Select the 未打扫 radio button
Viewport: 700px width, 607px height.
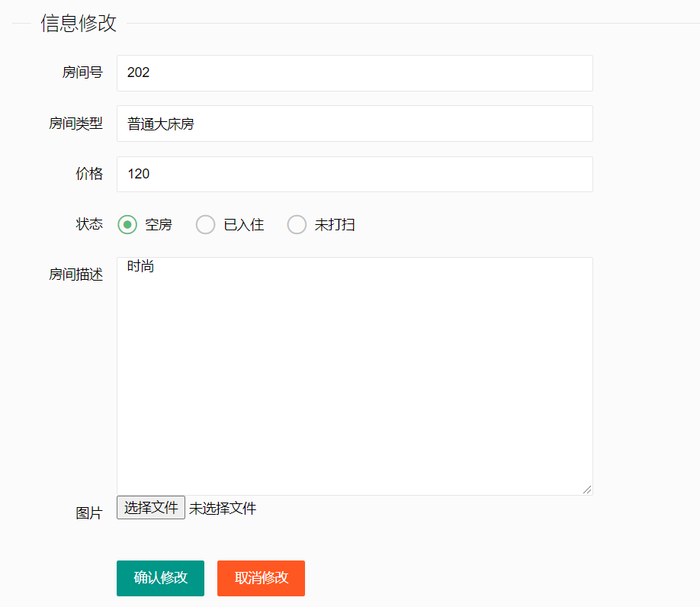(297, 224)
